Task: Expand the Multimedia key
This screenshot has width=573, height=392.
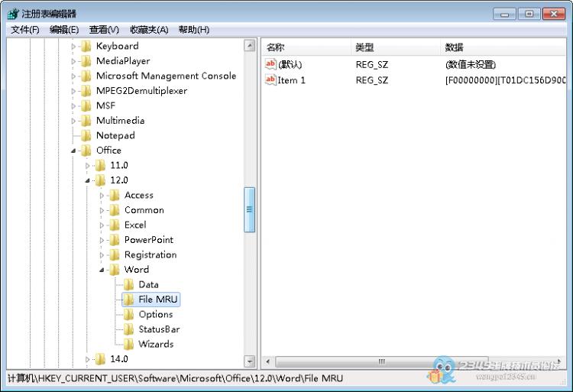Action: tap(73, 121)
